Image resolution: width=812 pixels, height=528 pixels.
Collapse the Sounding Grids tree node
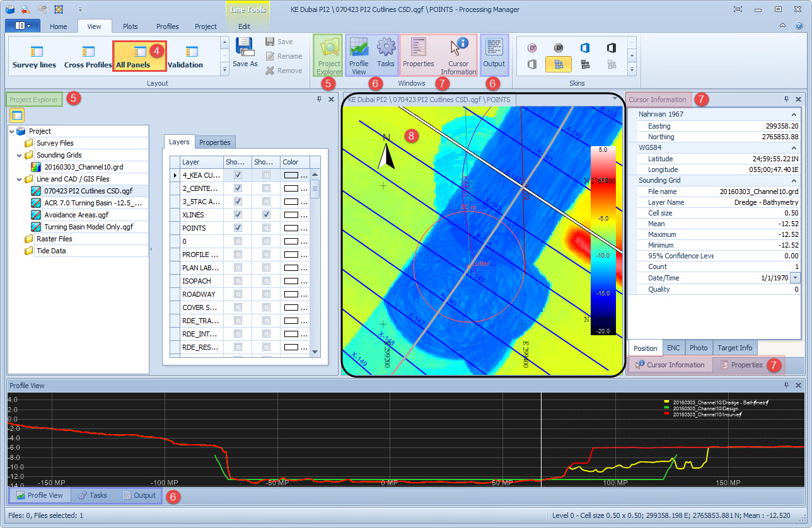click(x=19, y=155)
